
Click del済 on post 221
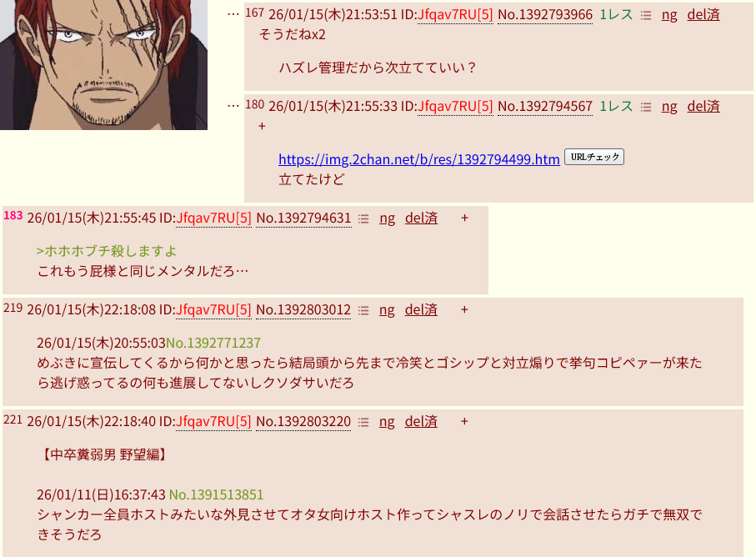click(421, 421)
